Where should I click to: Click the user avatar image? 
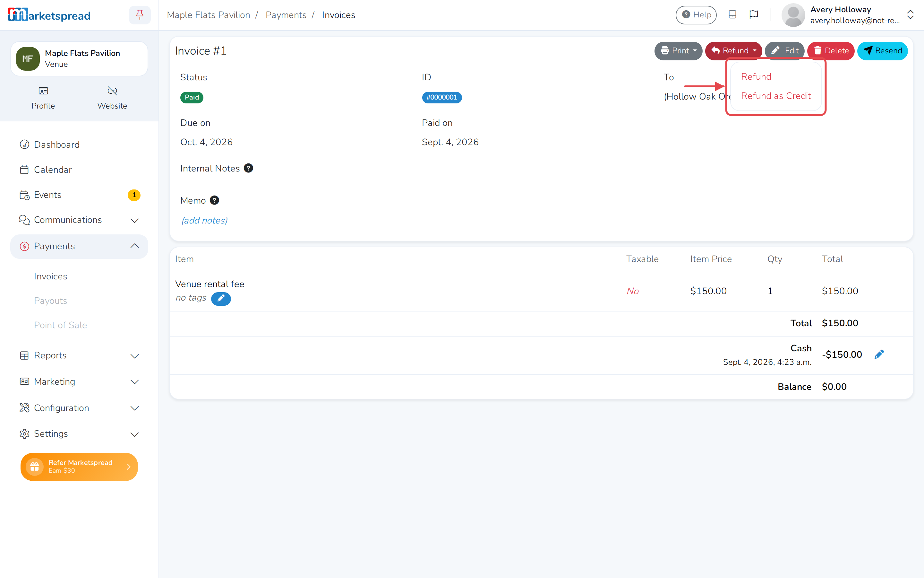(793, 15)
